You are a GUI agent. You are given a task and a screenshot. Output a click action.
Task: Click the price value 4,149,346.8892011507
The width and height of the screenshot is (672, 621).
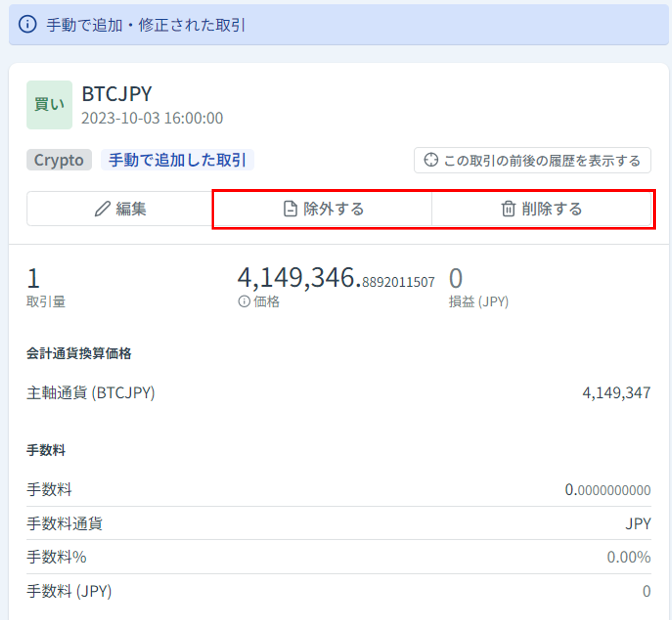(336, 278)
